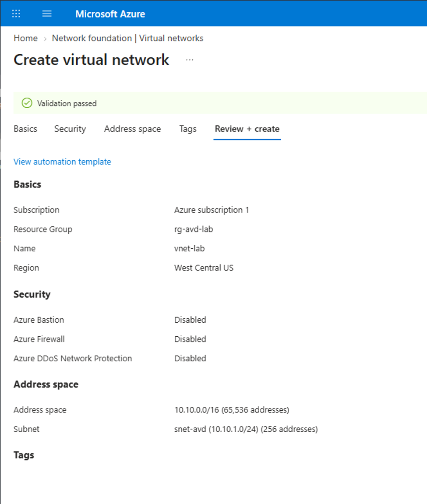Click the Azure DDoS Network Protection label
The height and width of the screenshot is (504, 427).
pos(73,358)
